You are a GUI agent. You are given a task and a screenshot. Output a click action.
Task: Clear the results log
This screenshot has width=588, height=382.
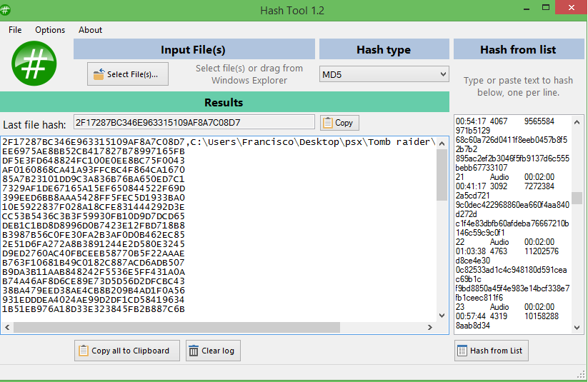tap(213, 351)
